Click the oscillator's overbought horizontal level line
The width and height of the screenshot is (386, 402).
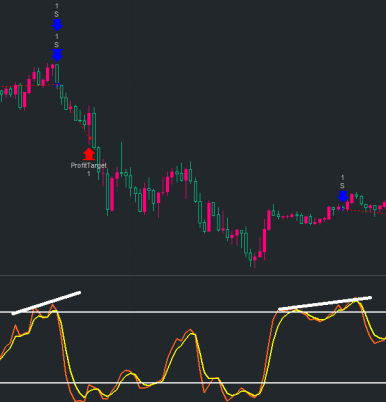tap(193, 312)
